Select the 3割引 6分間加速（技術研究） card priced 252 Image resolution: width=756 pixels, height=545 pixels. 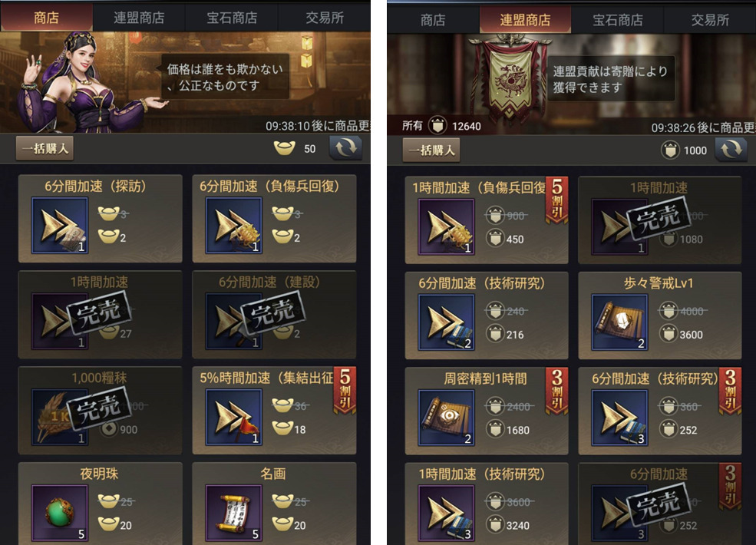[x=660, y=411]
